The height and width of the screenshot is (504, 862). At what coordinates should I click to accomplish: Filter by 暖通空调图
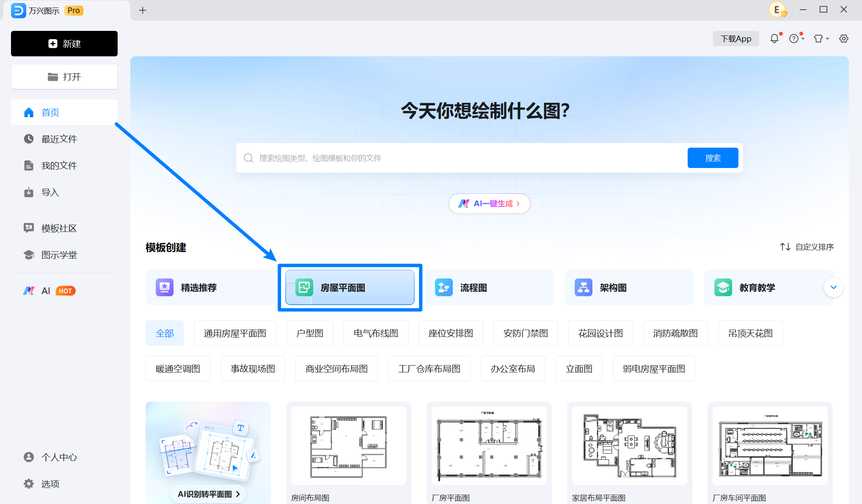click(x=178, y=369)
